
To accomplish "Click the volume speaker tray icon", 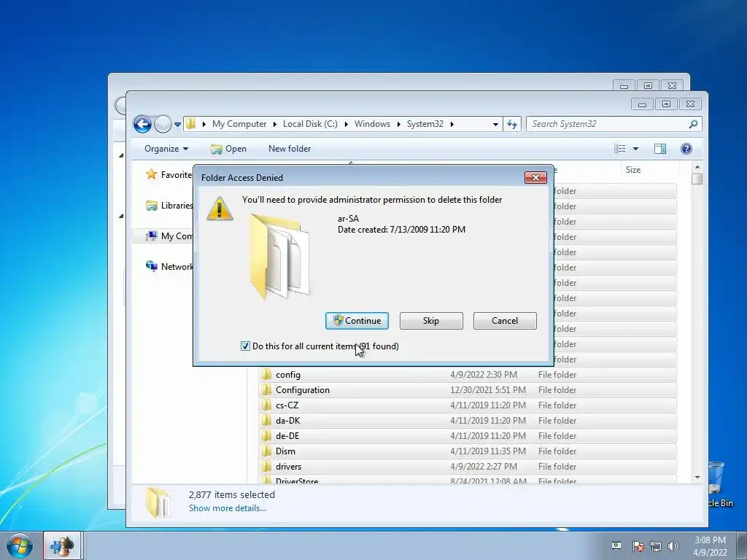I will tap(673, 546).
